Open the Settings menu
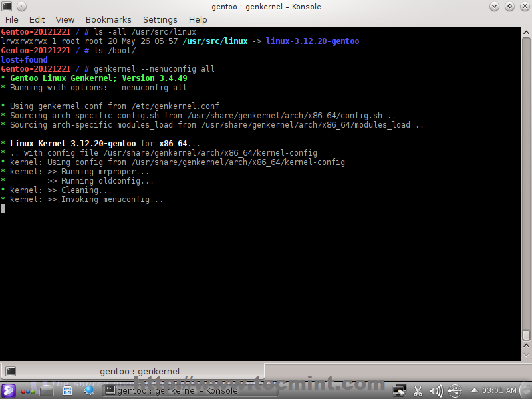 click(x=160, y=20)
